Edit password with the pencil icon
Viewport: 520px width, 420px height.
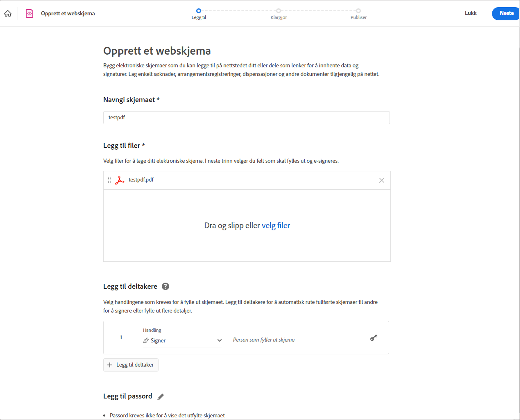point(160,397)
